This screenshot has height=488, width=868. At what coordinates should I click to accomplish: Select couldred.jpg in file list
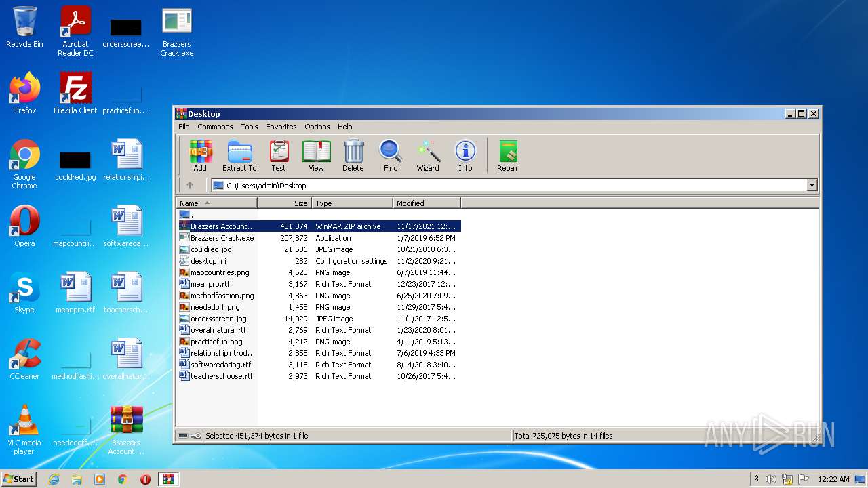319,249
